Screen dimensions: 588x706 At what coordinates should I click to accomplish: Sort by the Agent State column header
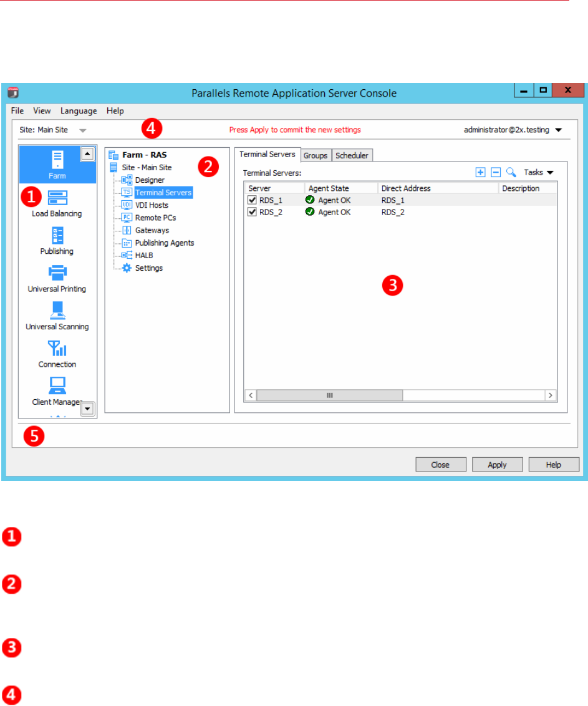341,188
